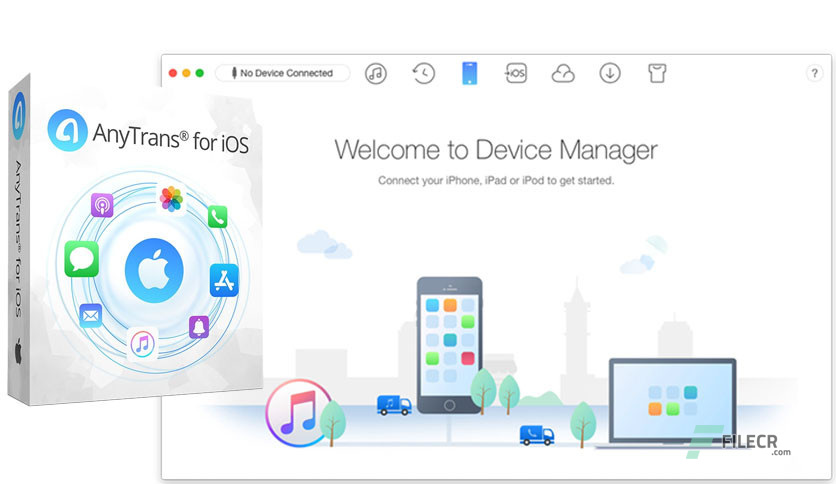Click the Messages icon on product box

tap(82, 259)
